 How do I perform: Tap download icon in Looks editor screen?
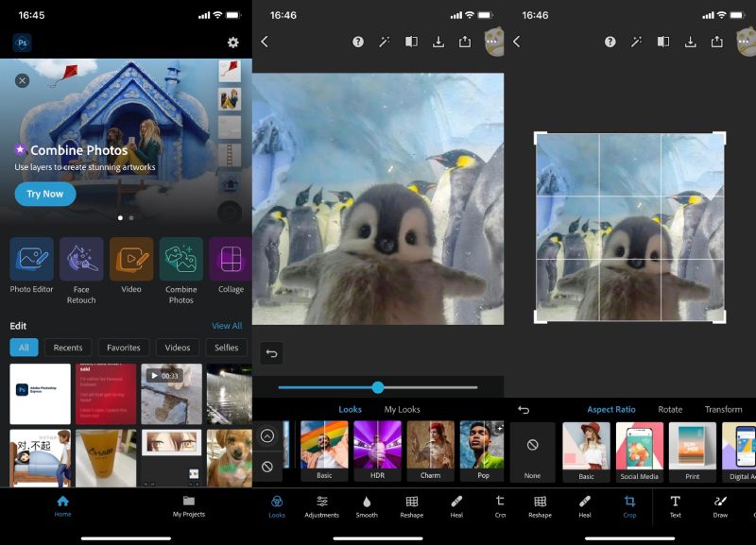pos(438,42)
